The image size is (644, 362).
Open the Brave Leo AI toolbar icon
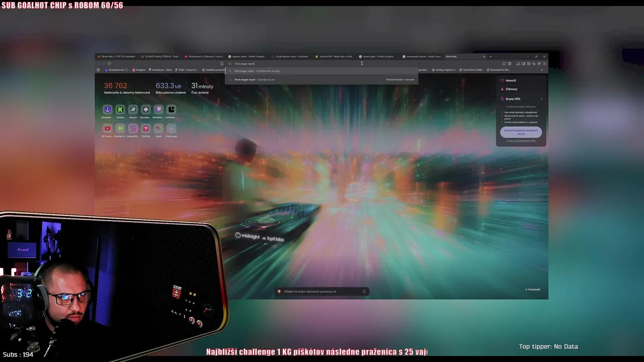pos(534,64)
